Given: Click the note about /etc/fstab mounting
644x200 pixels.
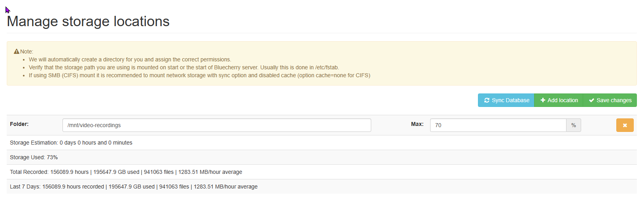Looking at the screenshot, I should pos(184,67).
